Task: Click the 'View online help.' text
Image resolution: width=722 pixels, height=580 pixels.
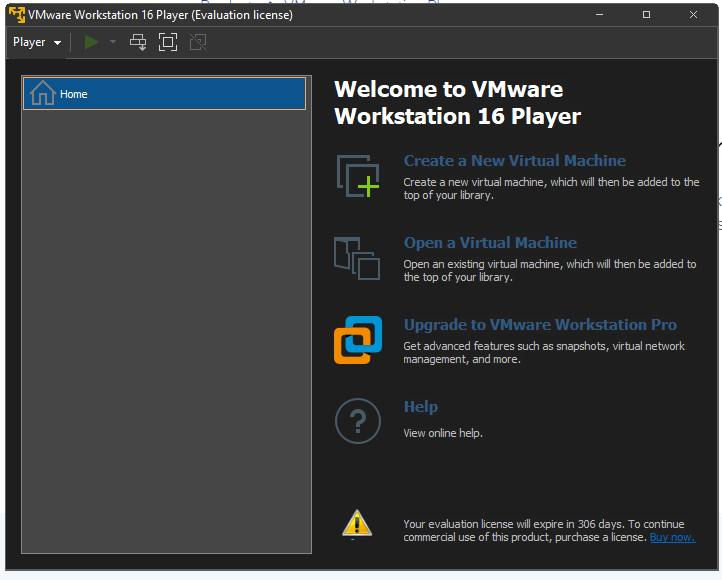Action: (x=443, y=433)
